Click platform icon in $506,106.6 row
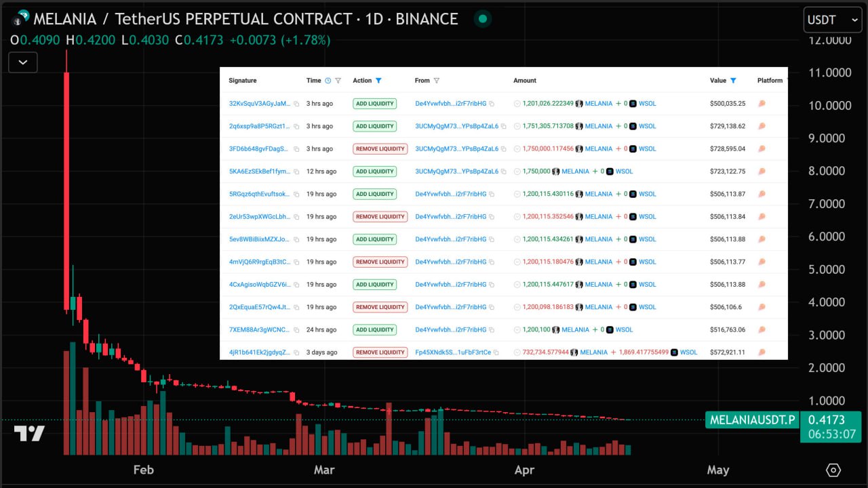 pyautogui.click(x=762, y=307)
